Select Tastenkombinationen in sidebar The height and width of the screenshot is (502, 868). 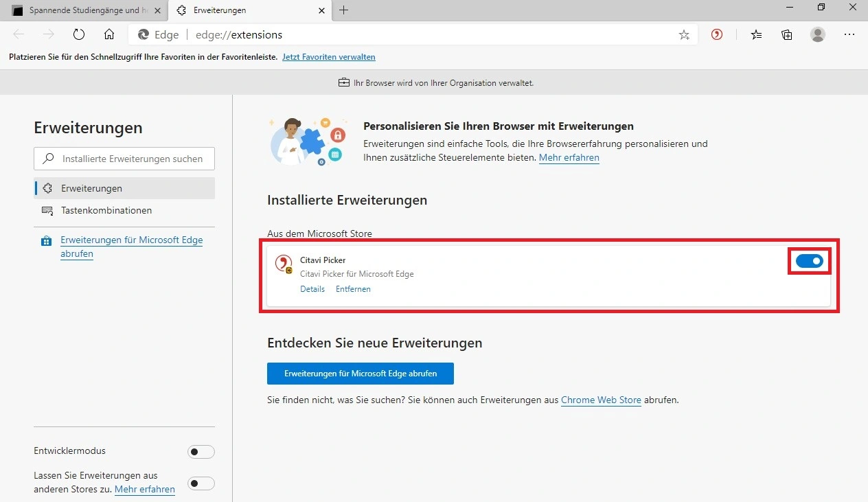click(106, 210)
